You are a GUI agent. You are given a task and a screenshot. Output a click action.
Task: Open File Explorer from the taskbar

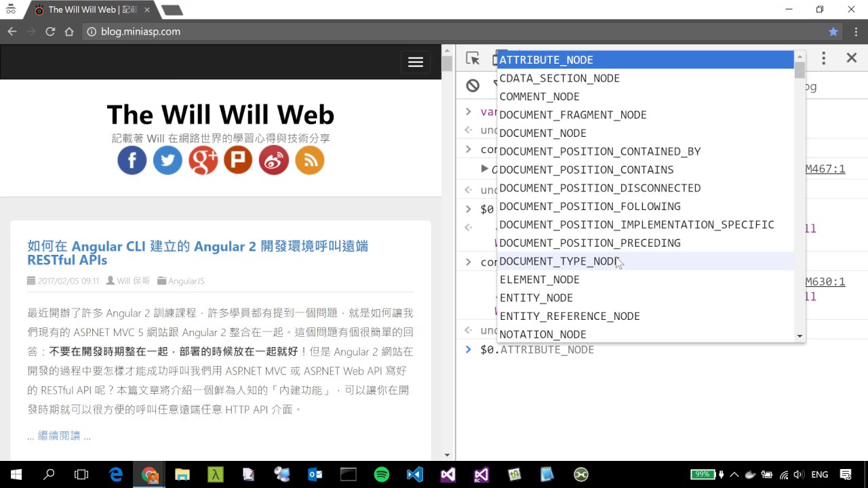click(182, 474)
